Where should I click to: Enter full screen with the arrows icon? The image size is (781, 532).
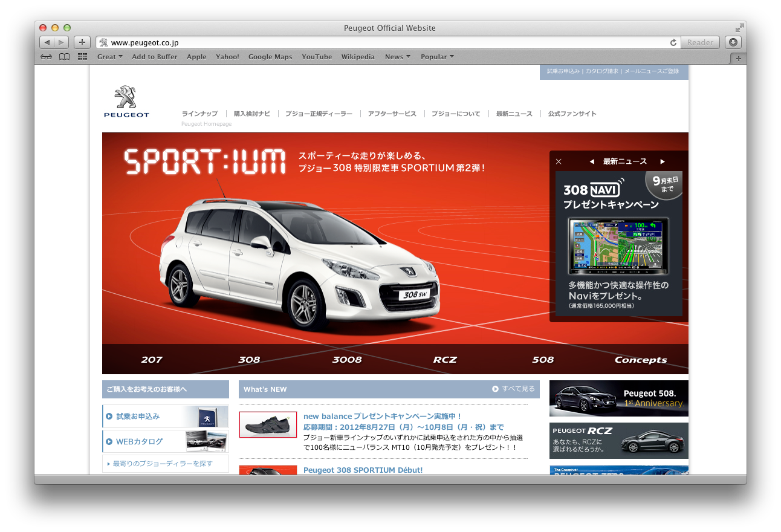click(x=739, y=28)
